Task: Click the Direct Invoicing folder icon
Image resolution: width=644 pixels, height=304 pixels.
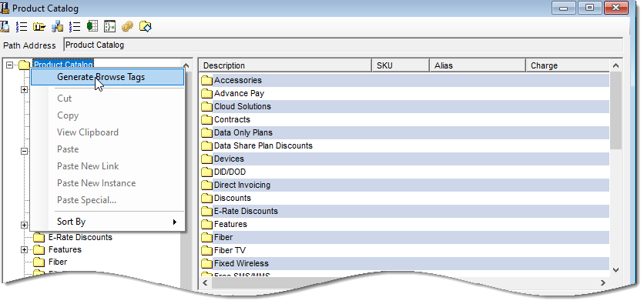Action: click(x=206, y=185)
